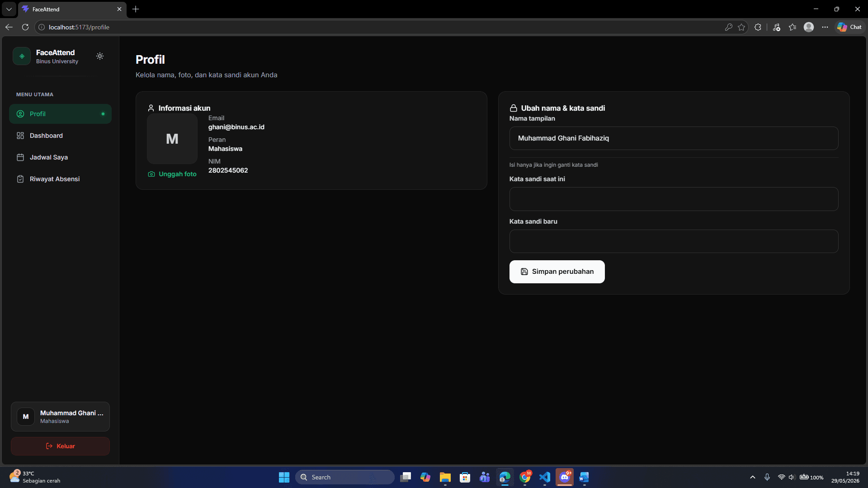Click the email ghani@binus.ac.id text

236,127
